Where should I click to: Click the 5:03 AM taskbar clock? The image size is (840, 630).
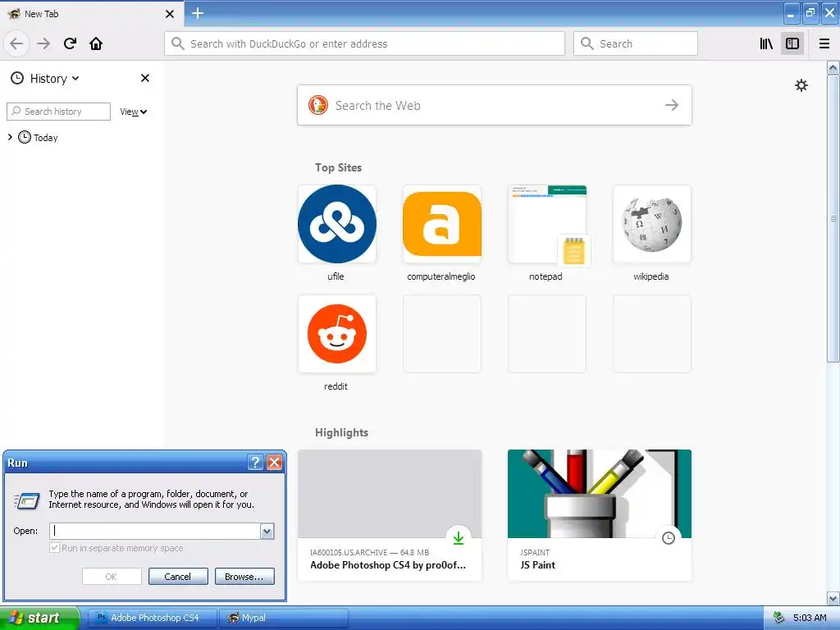click(x=810, y=618)
